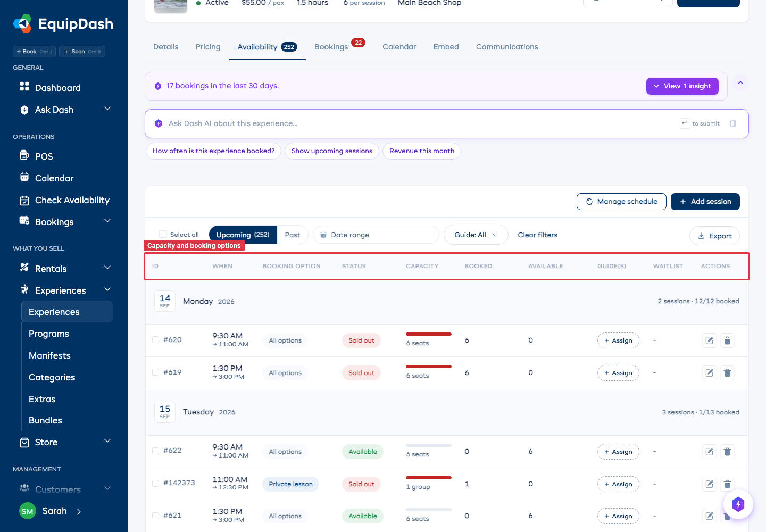The image size is (766, 532).
Task: Open Manage schedule
Action: pos(621,202)
